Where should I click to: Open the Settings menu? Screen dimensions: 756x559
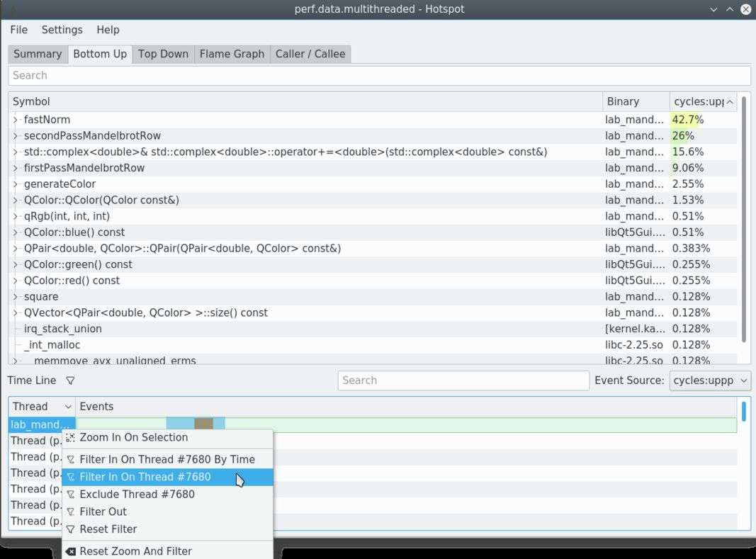62,30
